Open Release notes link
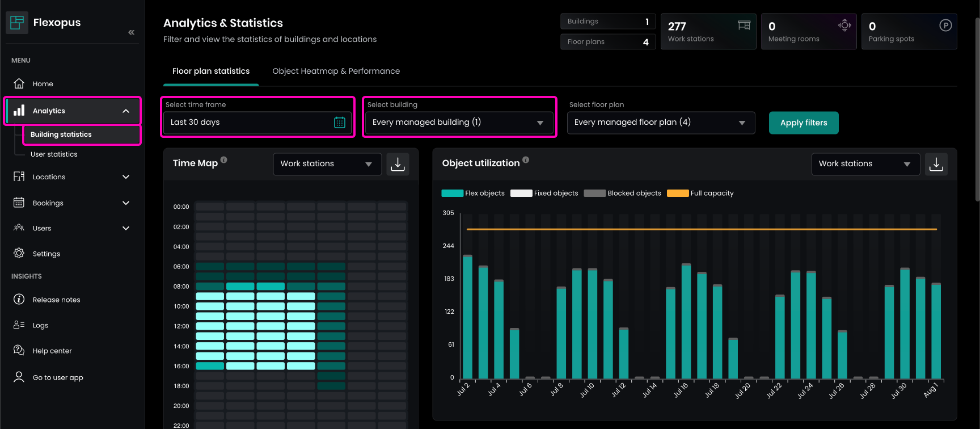Viewport: 980px width, 429px height. click(x=56, y=300)
